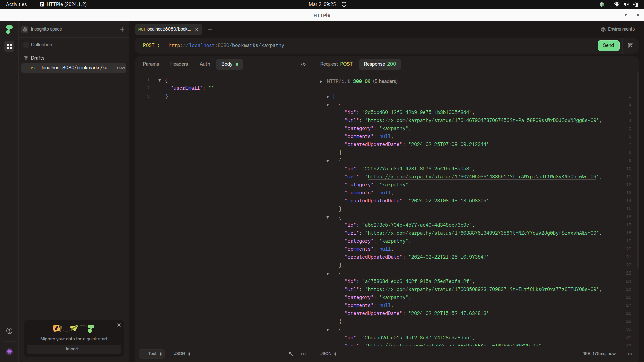
Task: Open the URL ending ILtfCLksGtQra77z6TTUYQ&s=09
Action: point(482,290)
